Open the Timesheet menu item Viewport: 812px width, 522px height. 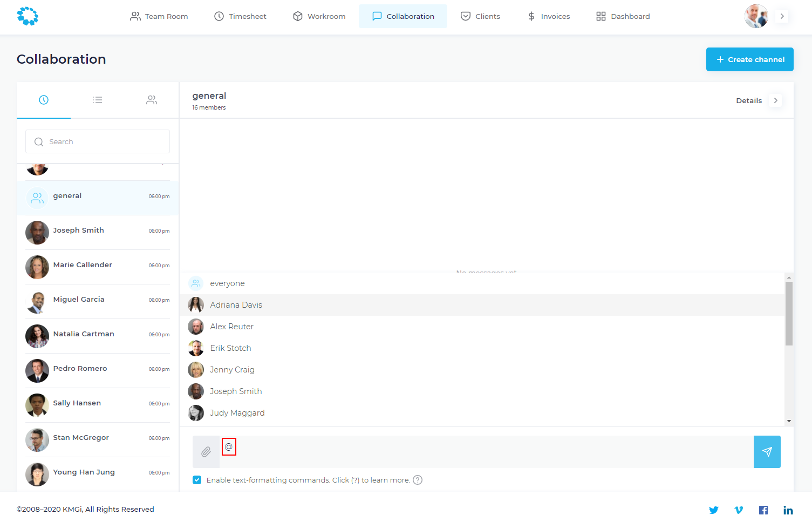coord(240,16)
